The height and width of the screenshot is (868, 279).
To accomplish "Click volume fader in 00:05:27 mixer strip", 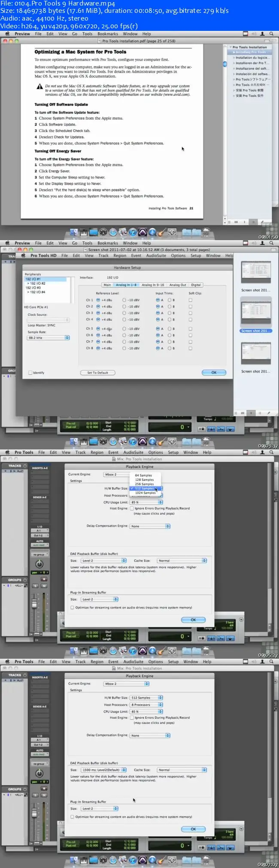I will (x=34, y=603).
